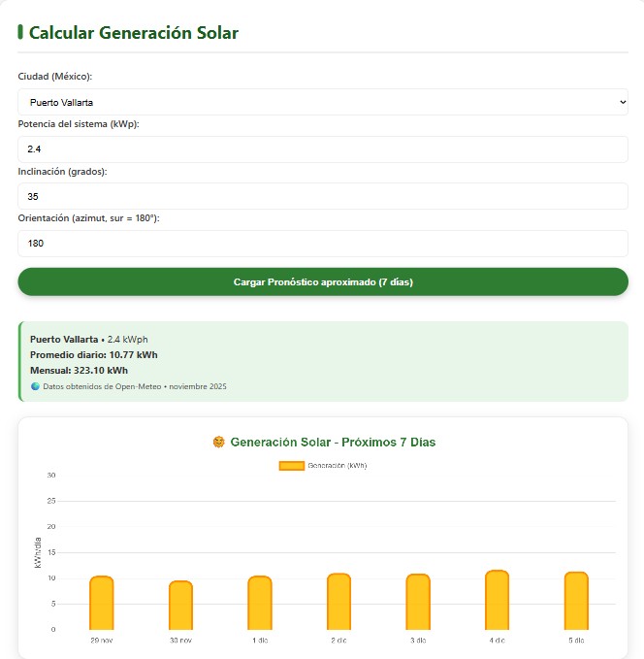This screenshot has height=659, width=644.
Task: Click the Promedio diario: 10.77 kWh text
Action: [x=94, y=354]
